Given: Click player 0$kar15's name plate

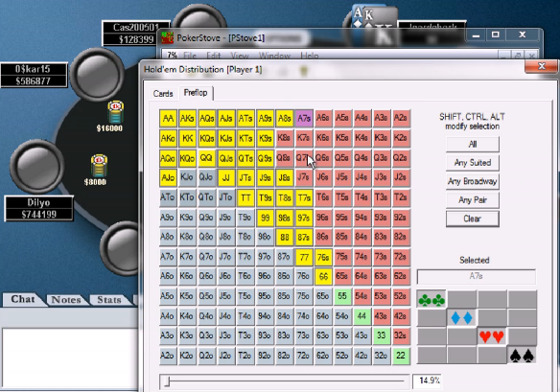Looking at the screenshot, I should (34, 75).
